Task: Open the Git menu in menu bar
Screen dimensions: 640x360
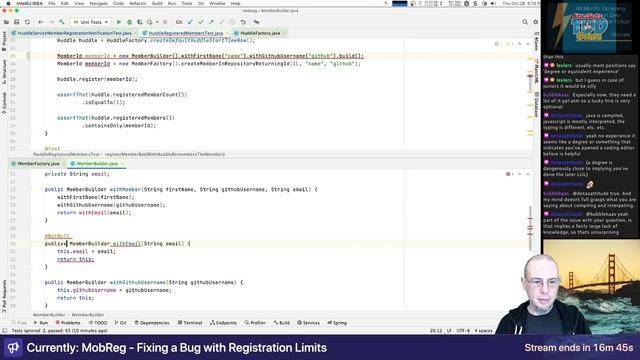Action: click(201, 3)
